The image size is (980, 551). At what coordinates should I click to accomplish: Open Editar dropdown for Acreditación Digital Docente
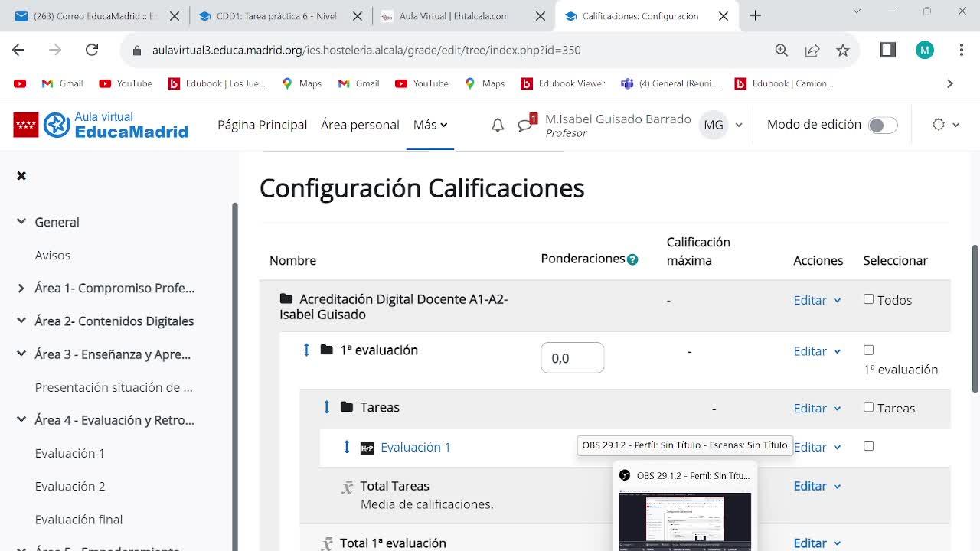pyautogui.click(x=817, y=300)
